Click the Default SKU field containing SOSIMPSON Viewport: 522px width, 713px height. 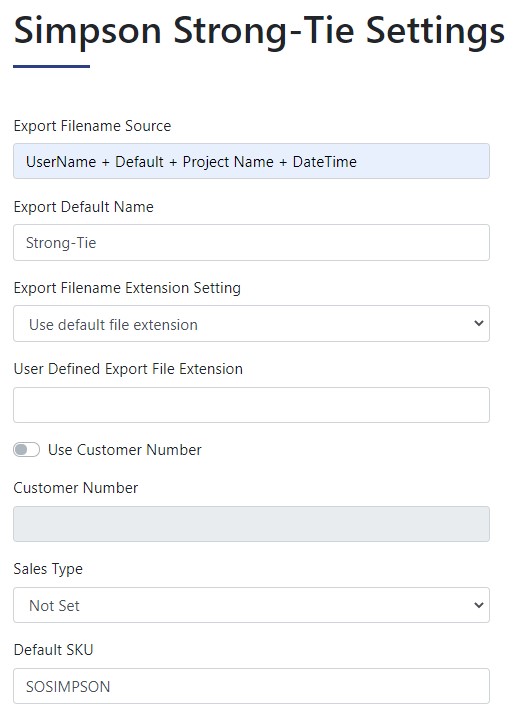click(251, 686)
